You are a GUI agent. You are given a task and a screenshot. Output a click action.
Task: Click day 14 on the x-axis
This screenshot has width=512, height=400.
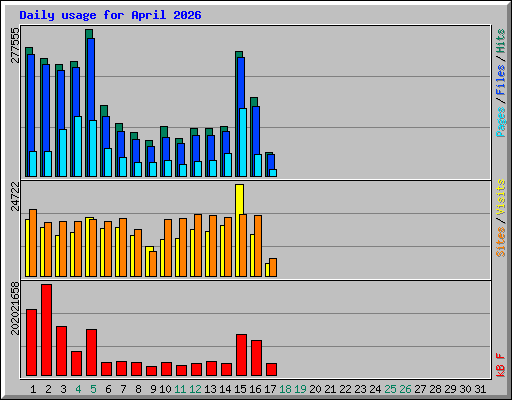pyautogui.click(x=225, y=389)
